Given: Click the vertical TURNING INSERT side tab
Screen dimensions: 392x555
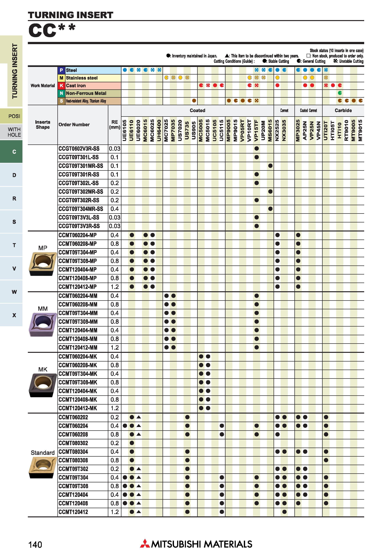Looking at the screenshot, I should 15,71.
